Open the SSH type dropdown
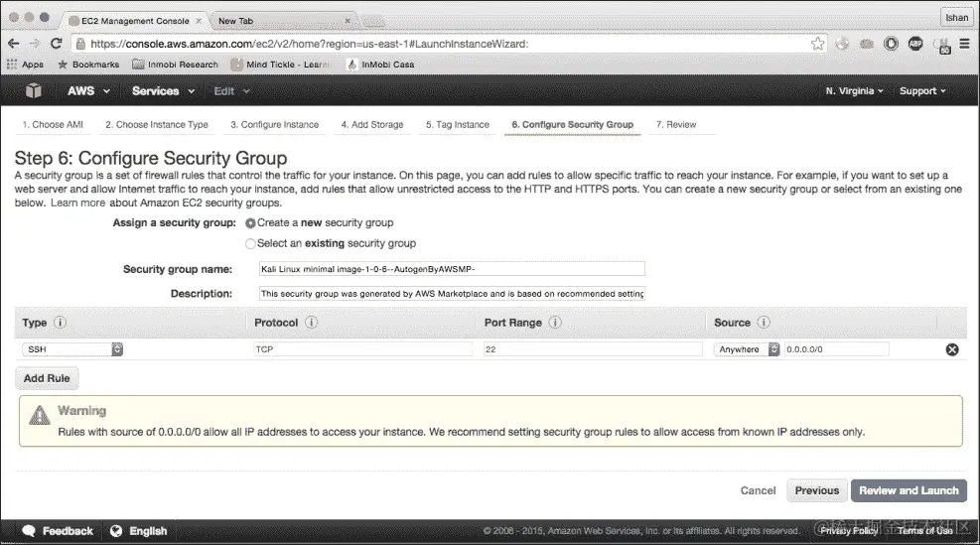Image resolution: width=980 pixels, height=545 pixels. [x=72, y=349]
